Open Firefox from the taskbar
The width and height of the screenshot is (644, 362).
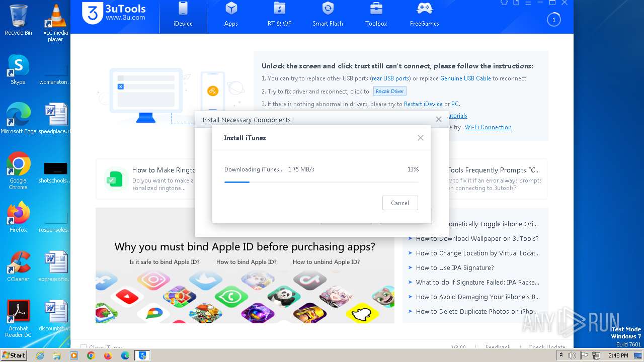(108, 355)
